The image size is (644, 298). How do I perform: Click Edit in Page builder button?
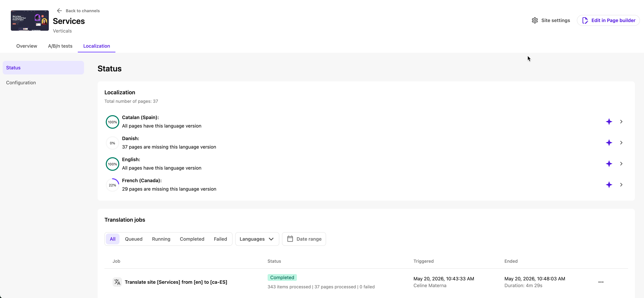coord(608,21)
